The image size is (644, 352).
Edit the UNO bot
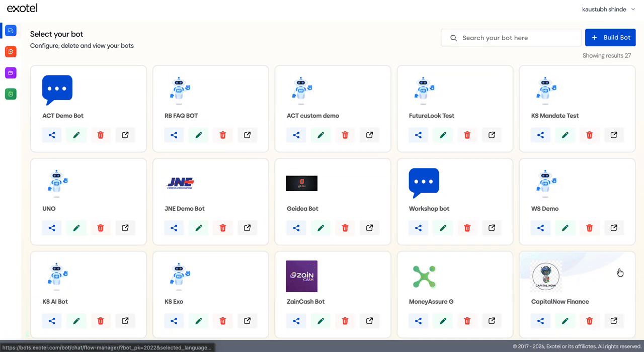(76, 228)
